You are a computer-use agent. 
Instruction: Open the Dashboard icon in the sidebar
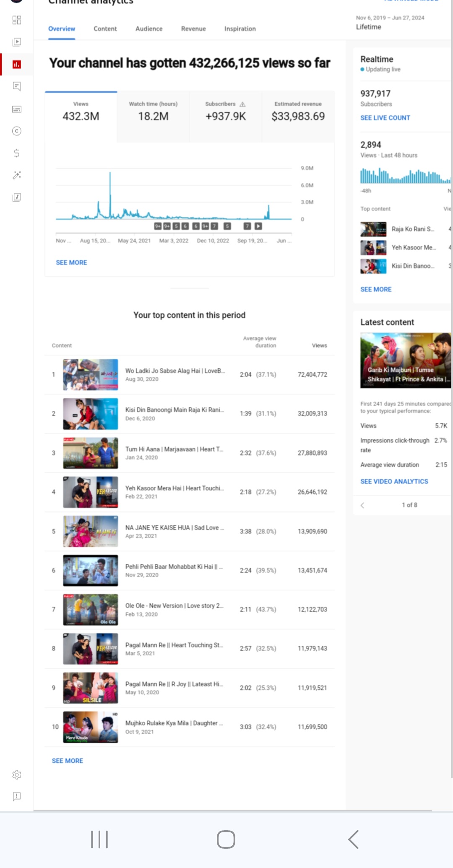point(17,20)
